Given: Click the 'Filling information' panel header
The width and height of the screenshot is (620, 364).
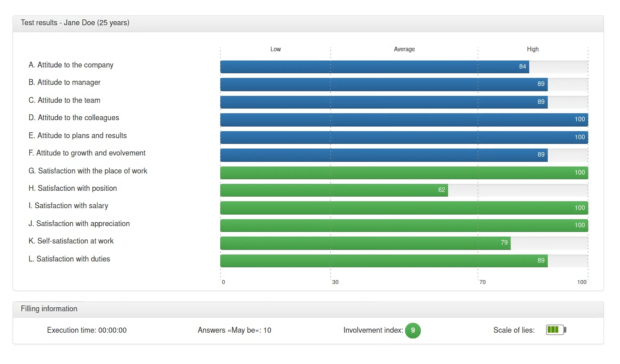Looking at the screenshot, I should click(49, 309).
